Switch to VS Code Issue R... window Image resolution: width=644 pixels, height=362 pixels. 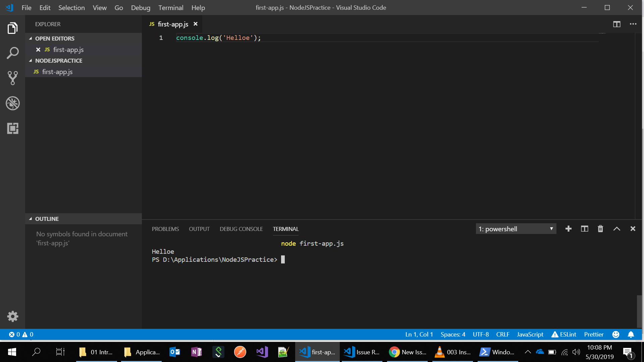pyautogui.click(x=362, y=352)
